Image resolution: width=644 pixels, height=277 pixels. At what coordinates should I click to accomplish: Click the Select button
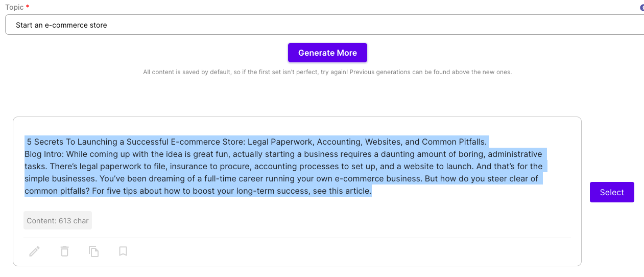click(611, 192)
